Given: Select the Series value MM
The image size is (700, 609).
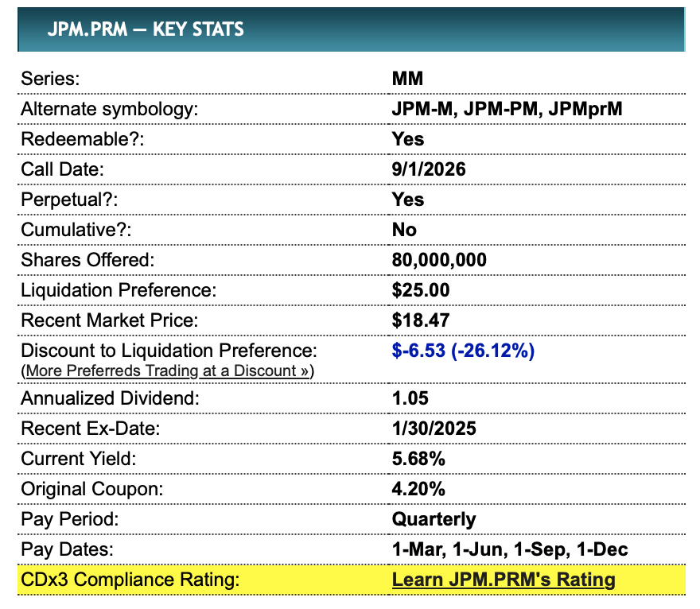Looking at the screenshot, I should pos(407,79).
